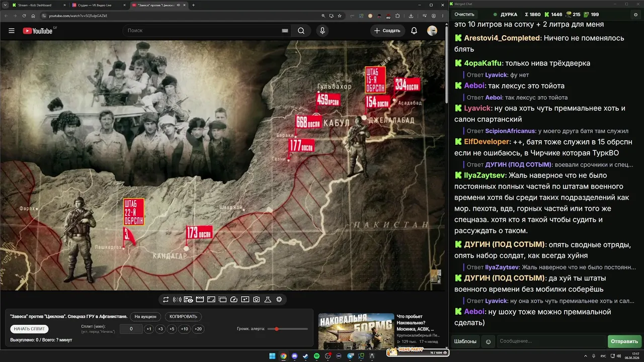
Task: Reload the page in Chrome
Action: point(24,16)
